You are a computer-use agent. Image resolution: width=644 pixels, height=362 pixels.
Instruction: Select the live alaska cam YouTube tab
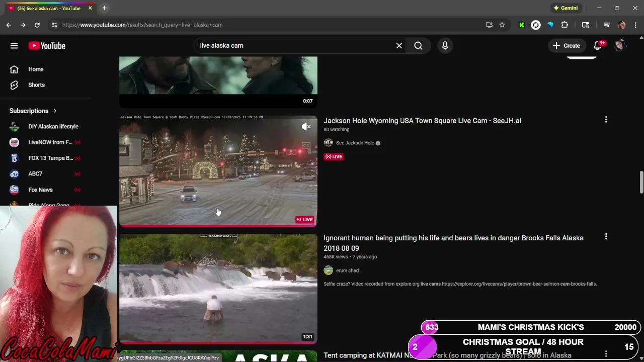[48, 8]
